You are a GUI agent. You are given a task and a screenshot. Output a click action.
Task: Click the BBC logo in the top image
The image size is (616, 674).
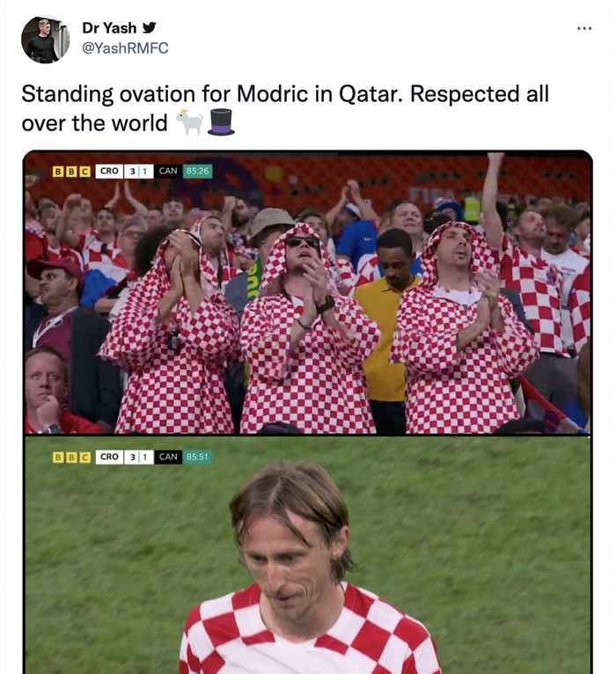[x=71, y=171]
